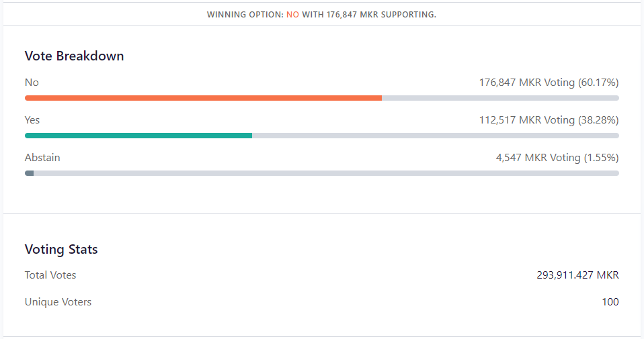
Task: Click the 176,847 MKR Voting (60.17%) text
Action: [x=549, y=83]
